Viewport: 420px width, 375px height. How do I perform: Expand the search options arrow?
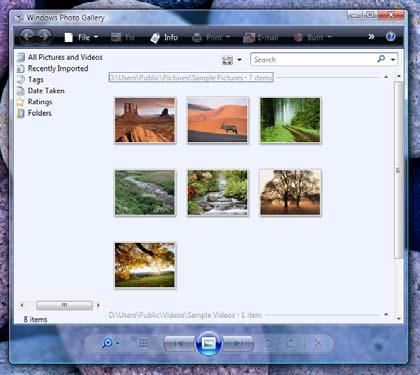[x=393, y=60]
